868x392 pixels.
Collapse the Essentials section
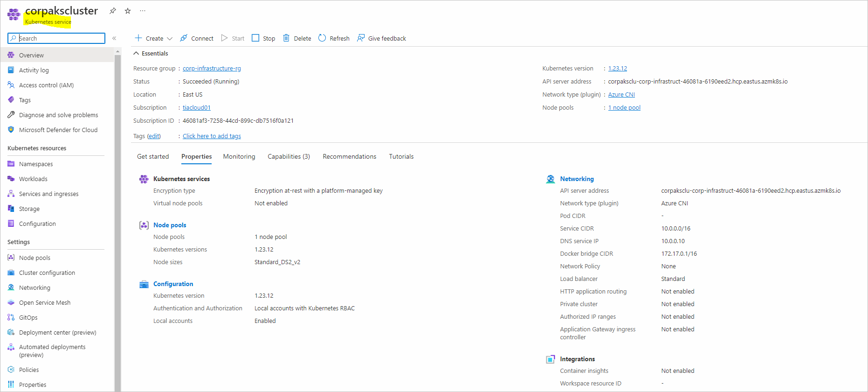pyautogui.click(x=151, y=53)
